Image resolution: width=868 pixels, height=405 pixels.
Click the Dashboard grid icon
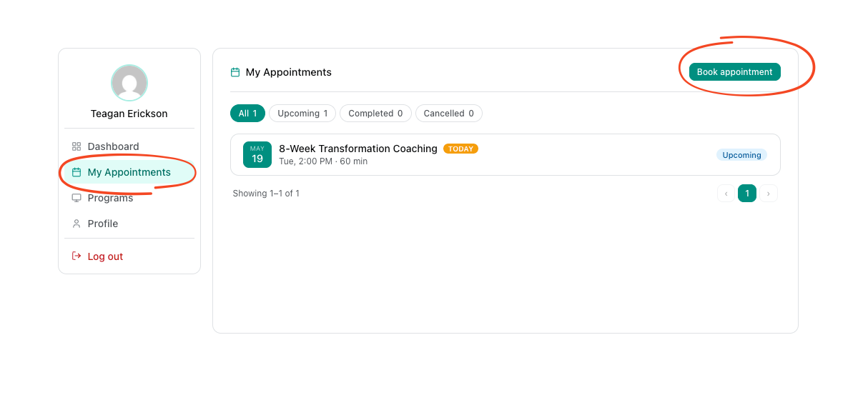pos(77,146)
